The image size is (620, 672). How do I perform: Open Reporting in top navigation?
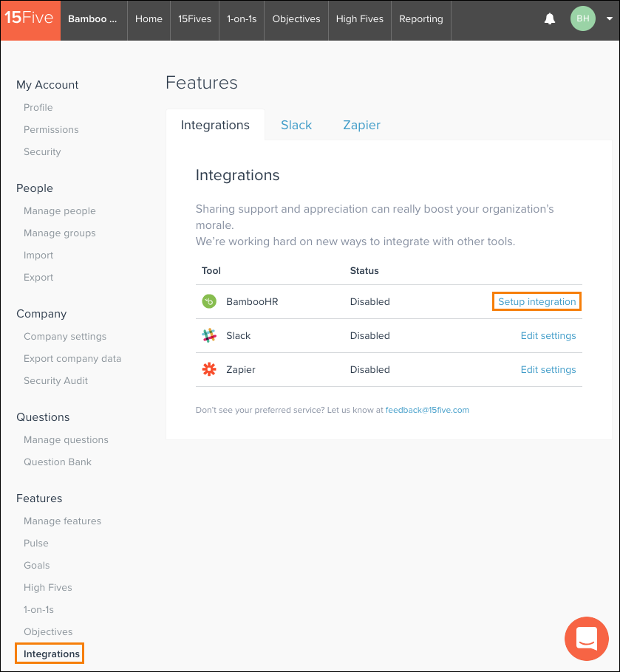(x=421, y=19)
